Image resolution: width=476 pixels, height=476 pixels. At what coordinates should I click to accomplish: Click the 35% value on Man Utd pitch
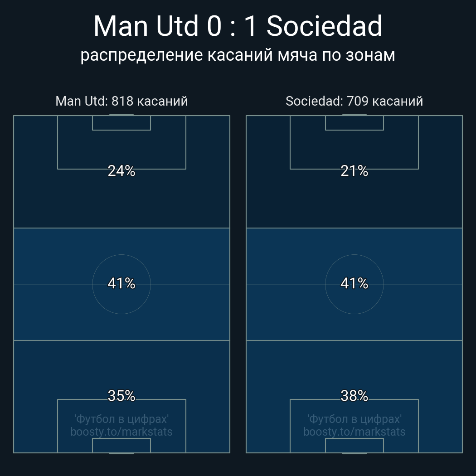pos(121,396)
